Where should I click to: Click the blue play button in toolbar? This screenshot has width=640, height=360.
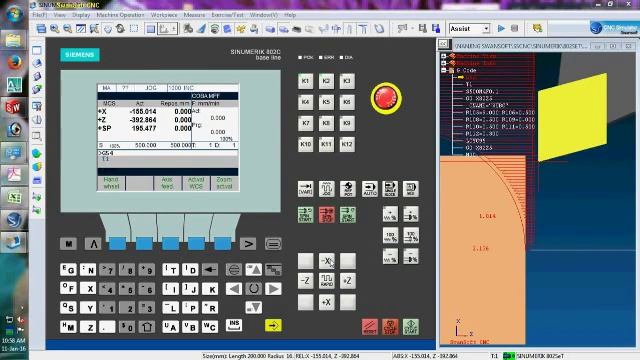click(501, 28)
